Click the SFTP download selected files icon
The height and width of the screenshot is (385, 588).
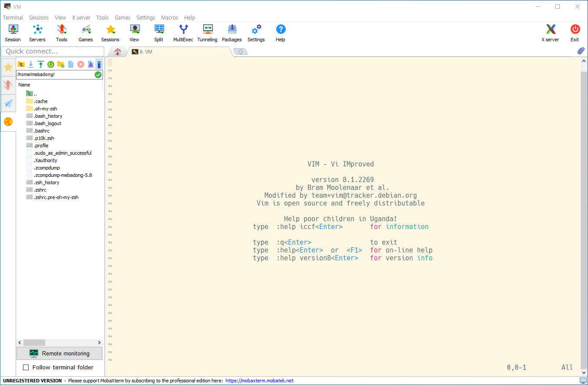31,64
